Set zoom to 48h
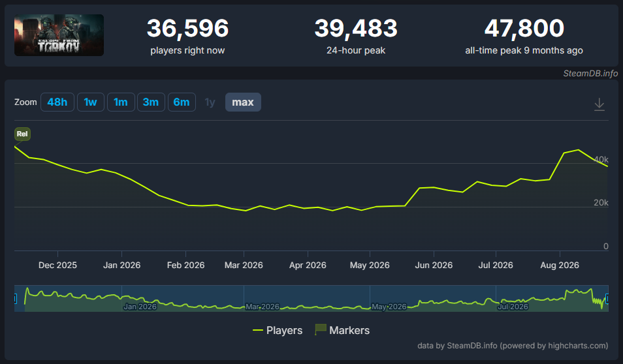This screenshot has width=623, height=364. [x=57, y=102]
